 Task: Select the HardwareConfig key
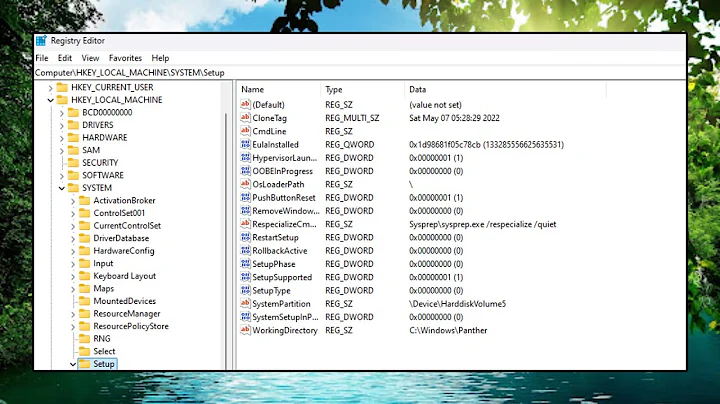(124, 251)
